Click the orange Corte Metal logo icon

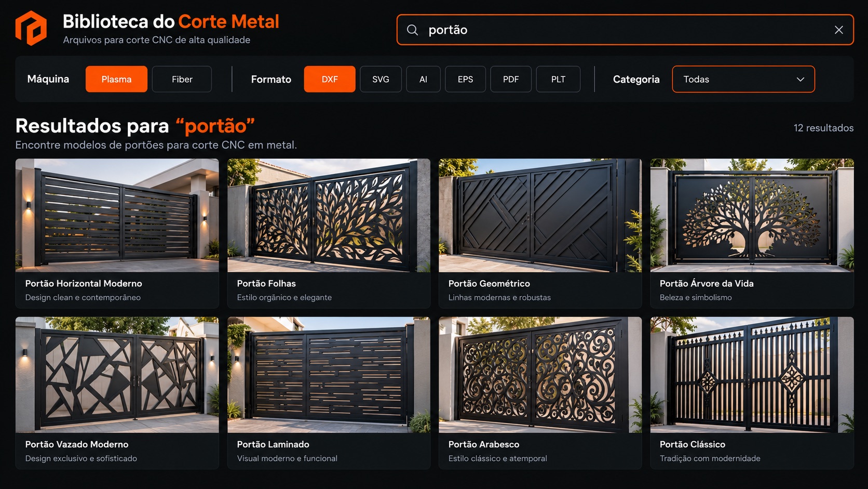(31, 28)
